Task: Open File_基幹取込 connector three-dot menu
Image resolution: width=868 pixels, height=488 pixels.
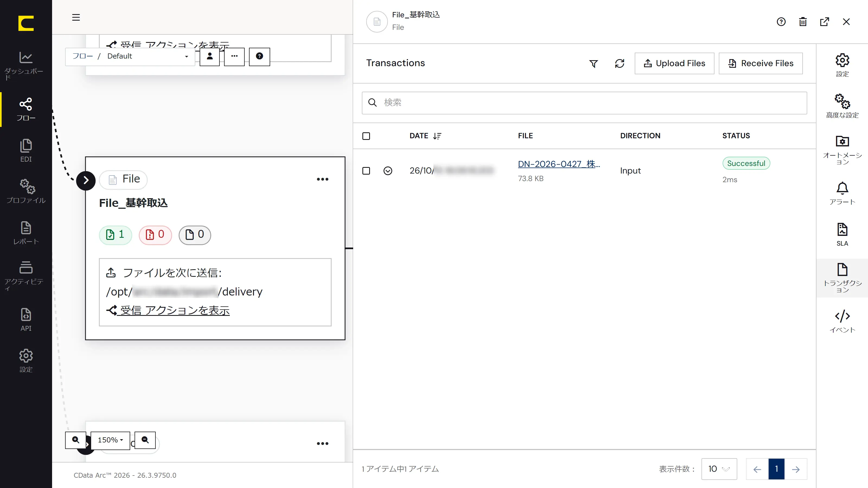Action: click(323, 179)
